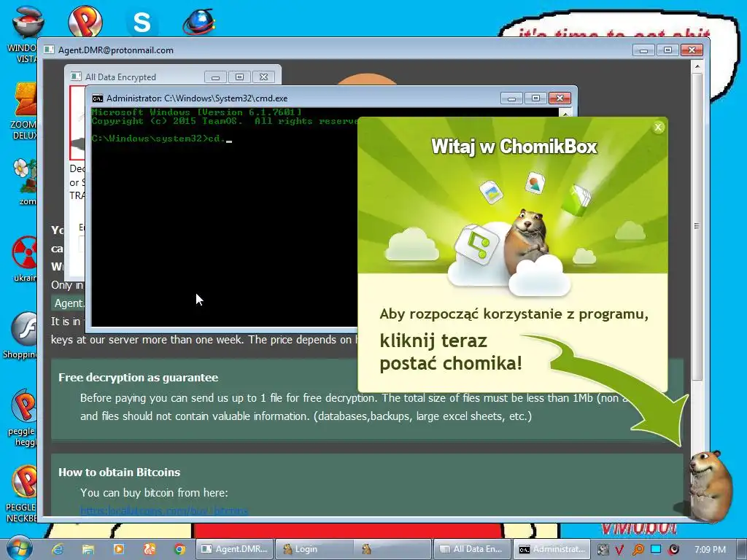Screen dimensions: 747x560
Task: Open Windows Explorer folder on the taskbar
Action: click(88, 549)
